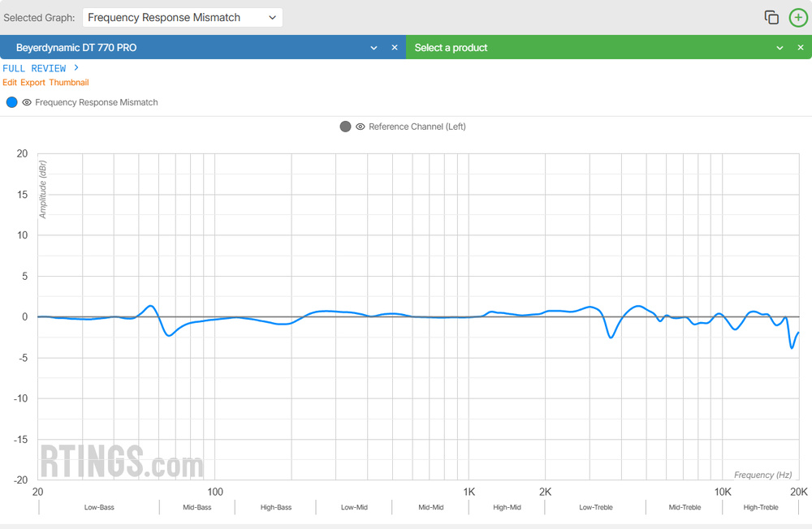The height and width of the screenshot is (529, 812).
Task: Click the Thumbnail link
Action: point(69,83)
